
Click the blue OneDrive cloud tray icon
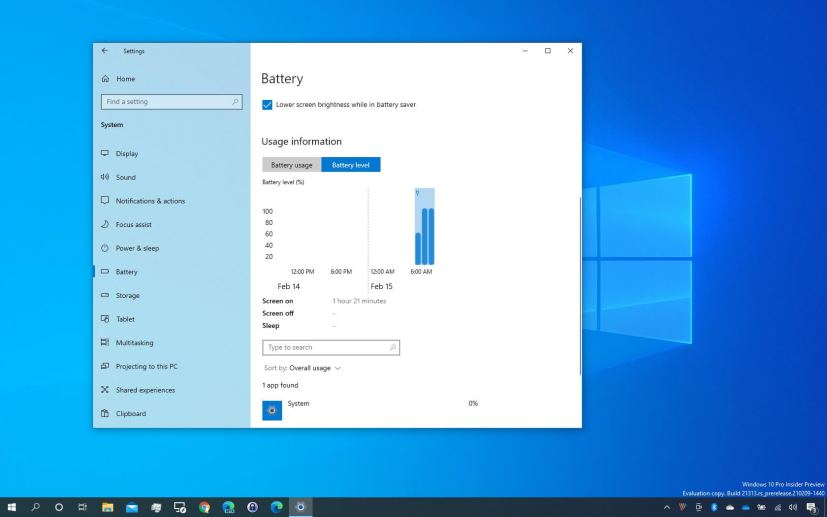point(745,508)
